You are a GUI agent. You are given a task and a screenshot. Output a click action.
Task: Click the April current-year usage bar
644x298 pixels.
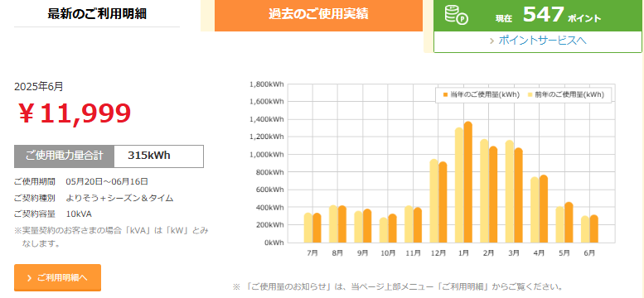pos(544,209)
